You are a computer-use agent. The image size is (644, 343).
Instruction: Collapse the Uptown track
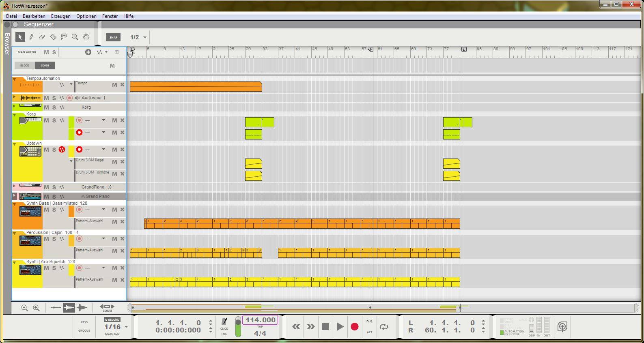tap(15, 144)
